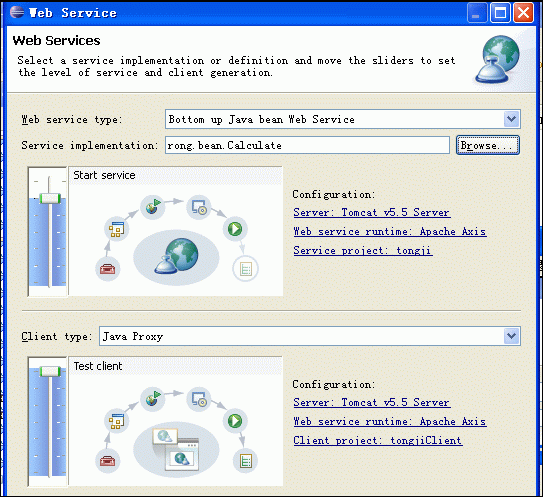The image size is (543, 497).
Task: Click the Test client slider handle
Action: 50,372
